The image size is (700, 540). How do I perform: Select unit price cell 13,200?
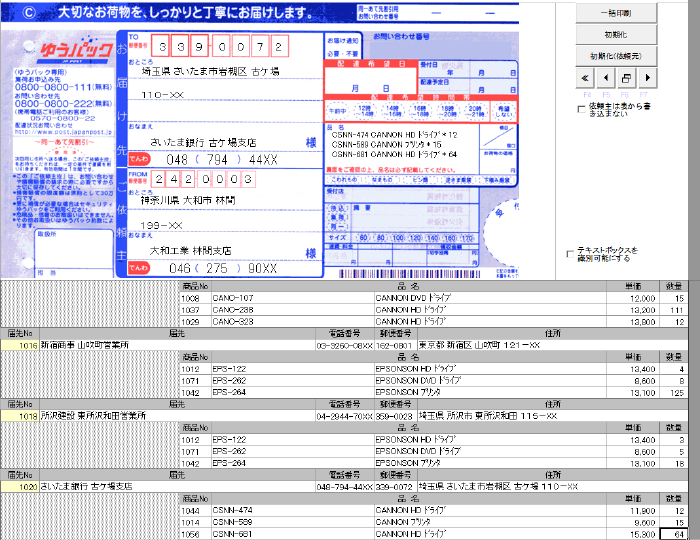click(633, 310)
